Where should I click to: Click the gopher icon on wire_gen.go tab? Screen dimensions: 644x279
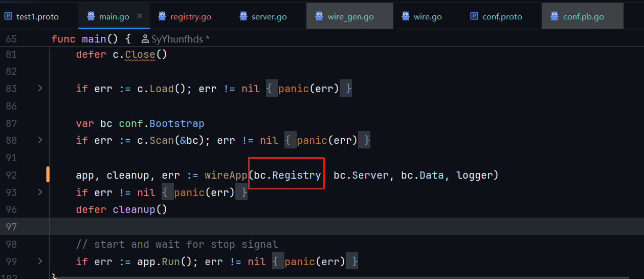click(x=320, y=16)
